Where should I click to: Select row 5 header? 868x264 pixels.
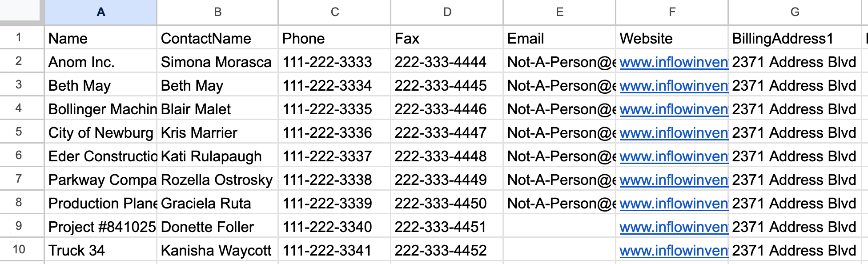19,132
